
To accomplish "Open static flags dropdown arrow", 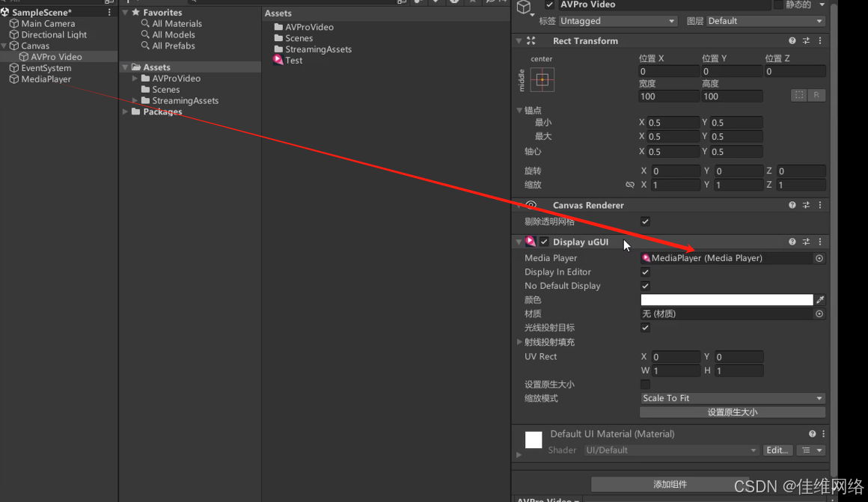I will coord(822,4).
